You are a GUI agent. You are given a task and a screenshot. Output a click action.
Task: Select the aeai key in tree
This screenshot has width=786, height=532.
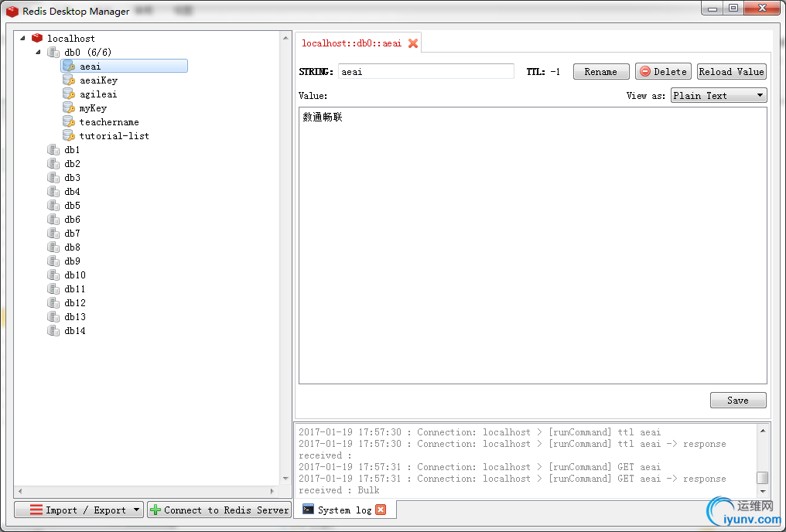click(x=125, y=66)
